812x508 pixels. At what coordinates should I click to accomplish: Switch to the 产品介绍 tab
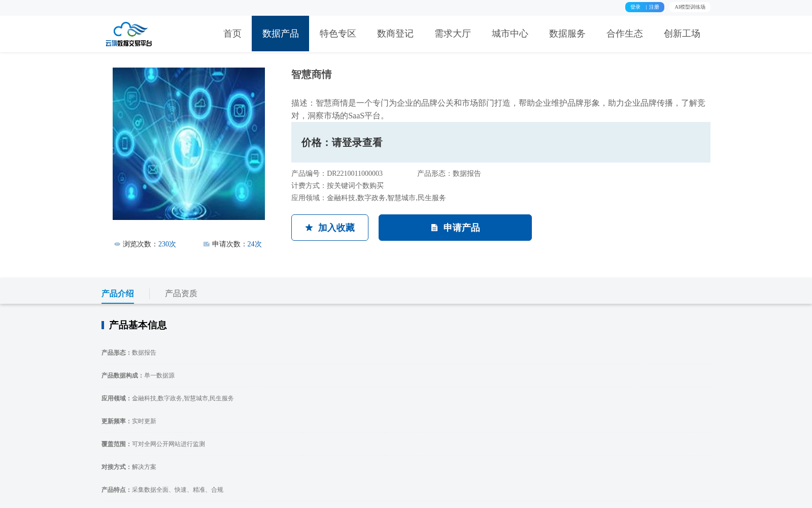(x=118, y=294)
